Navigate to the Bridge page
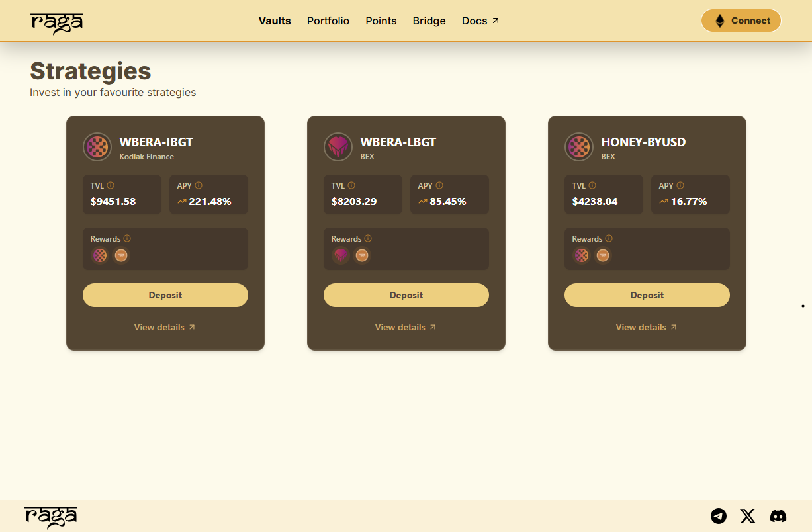The width and height of the screenshot is (812, 532). coord(429,21)
